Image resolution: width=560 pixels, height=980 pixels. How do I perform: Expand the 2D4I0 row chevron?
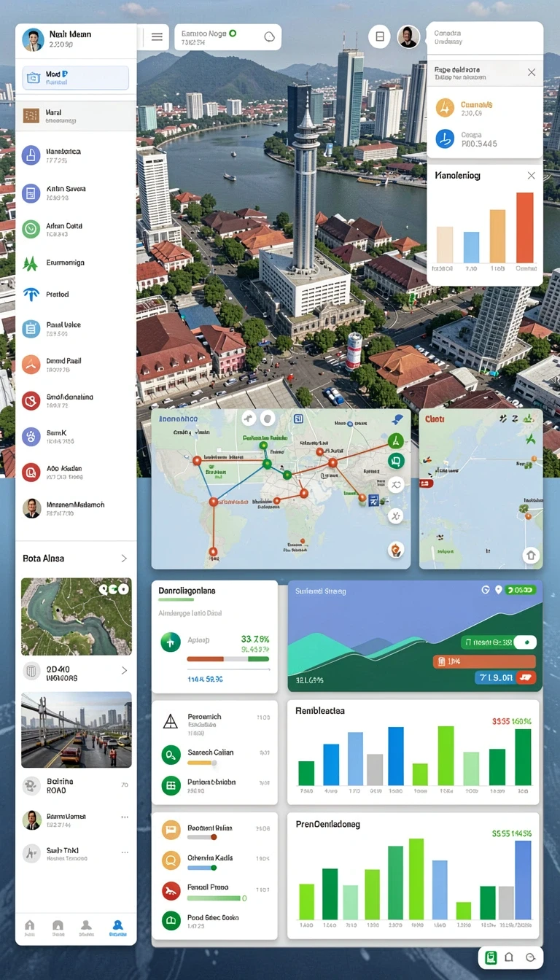[x=124, y=670]
